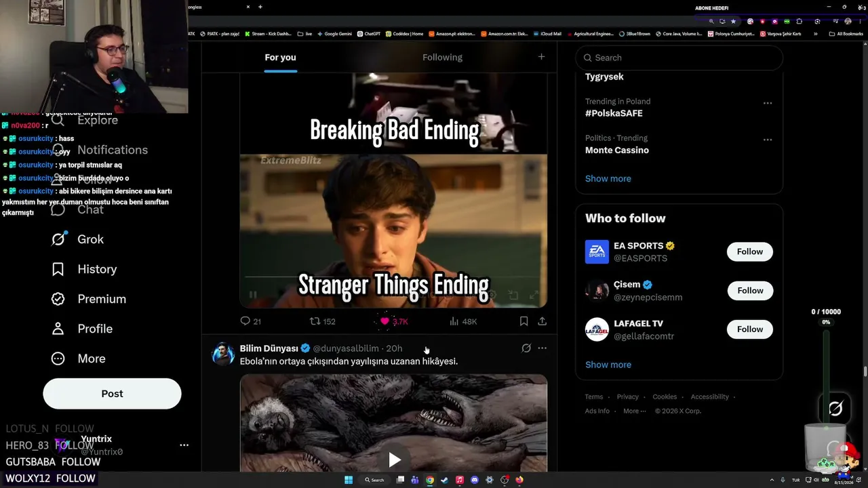Switch to the For you tab
The image size is (868, 488).
pyautogui.click(x=280, y=58)
